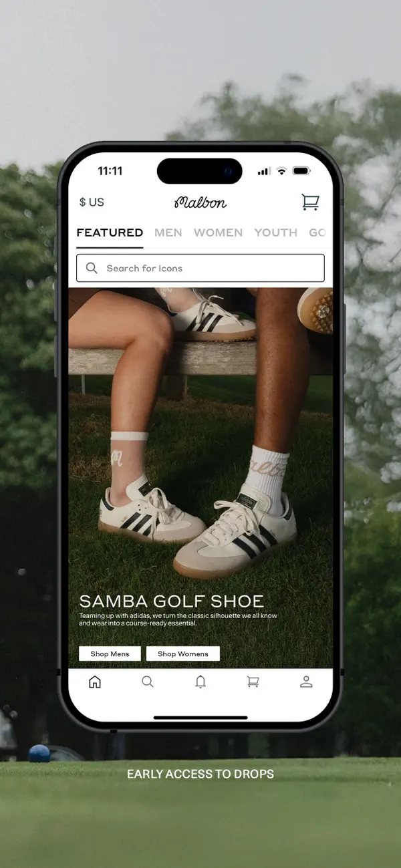Focus the Search for Icons field
Screen dimensions: 401x868
point(200,268)
